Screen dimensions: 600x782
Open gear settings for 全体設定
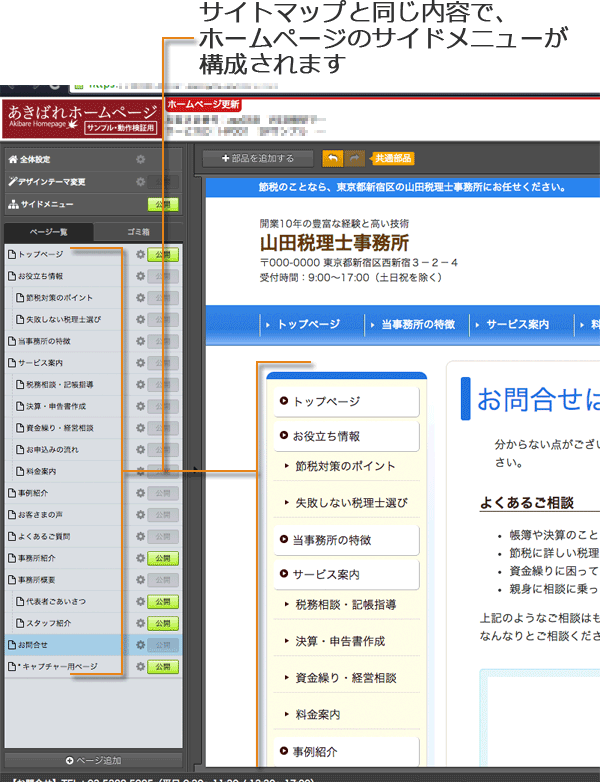pyautogui.click(x=140, y=159)
